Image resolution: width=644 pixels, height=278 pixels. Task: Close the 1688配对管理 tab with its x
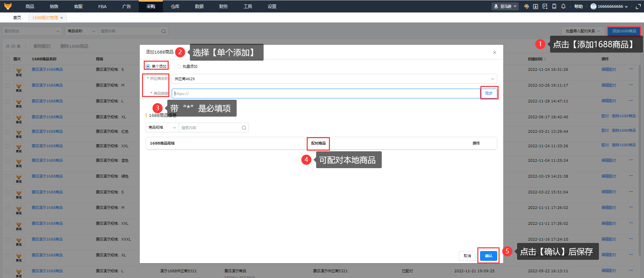(62, 18)
